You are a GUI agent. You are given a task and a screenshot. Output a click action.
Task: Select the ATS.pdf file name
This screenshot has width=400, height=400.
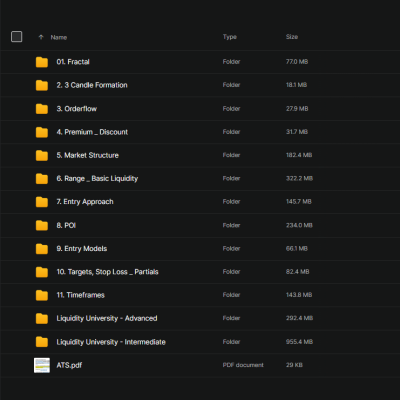(x=69, y=365)
